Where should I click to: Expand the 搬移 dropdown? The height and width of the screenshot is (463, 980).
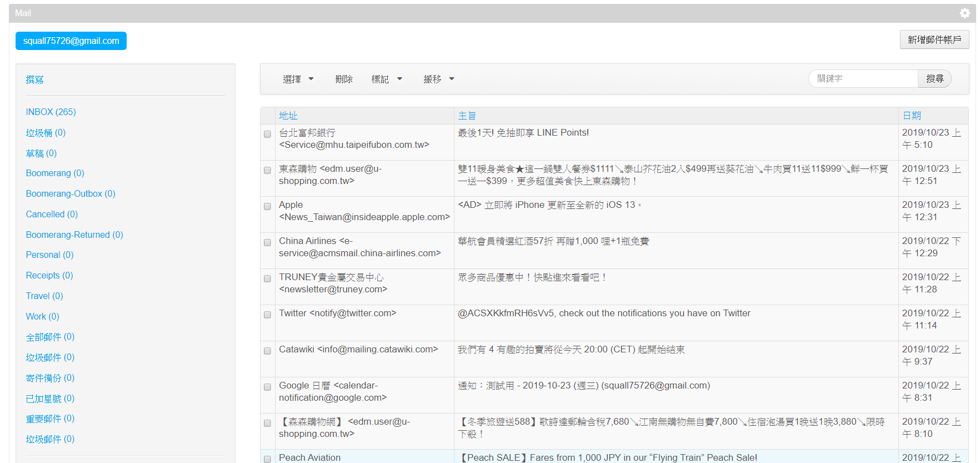point(439,79)
